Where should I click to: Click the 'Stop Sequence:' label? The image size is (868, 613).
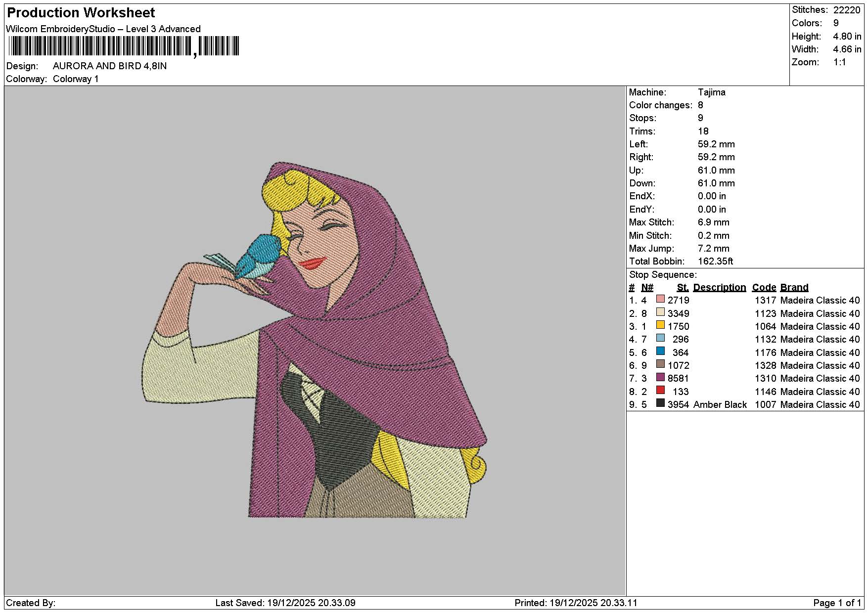click(663, 275)
